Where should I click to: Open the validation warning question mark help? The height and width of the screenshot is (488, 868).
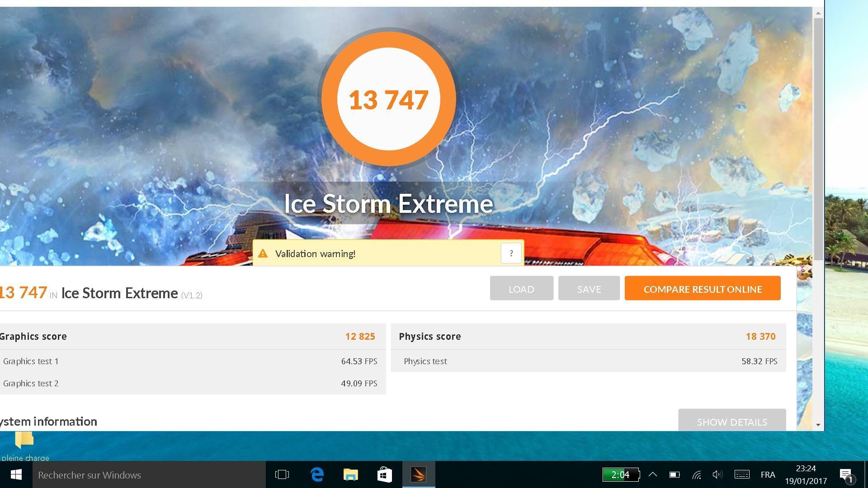point(511,253)
